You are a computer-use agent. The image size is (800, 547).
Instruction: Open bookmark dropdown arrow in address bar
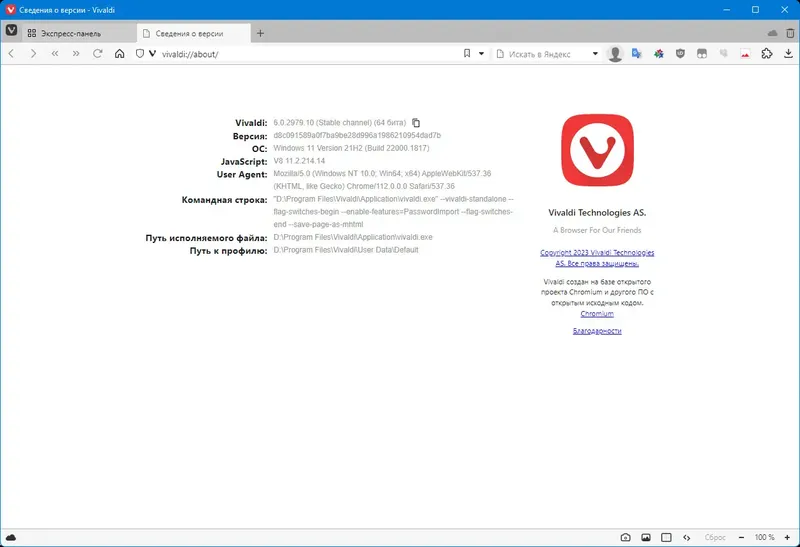(x=481, y=54)
